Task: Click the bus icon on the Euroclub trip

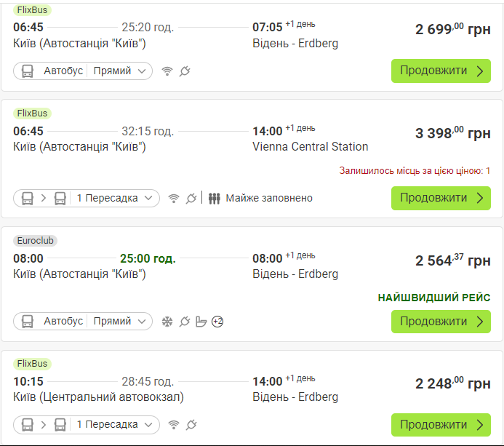Action: pyautogui.click(x=28, y=322)
